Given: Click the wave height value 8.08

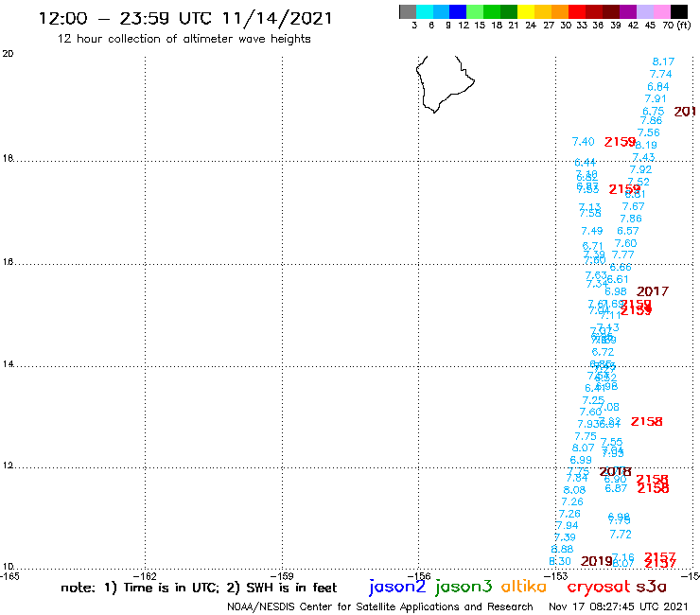Looking at the screenshot, I should pyautogui.click(x=574, y=490).
